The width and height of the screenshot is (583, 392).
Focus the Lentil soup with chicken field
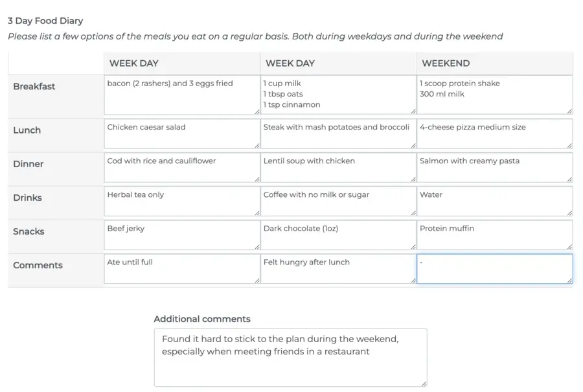coord(338,168)
